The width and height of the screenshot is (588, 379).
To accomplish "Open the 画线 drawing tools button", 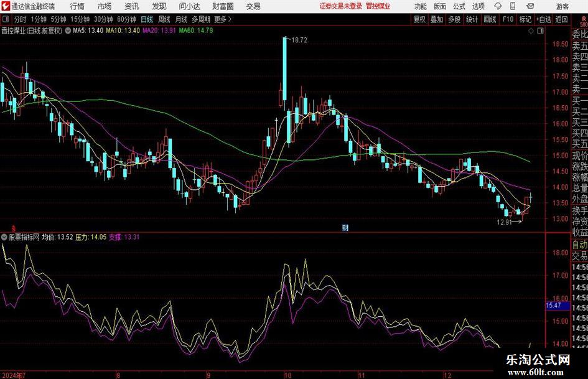I will click(490, 19).
